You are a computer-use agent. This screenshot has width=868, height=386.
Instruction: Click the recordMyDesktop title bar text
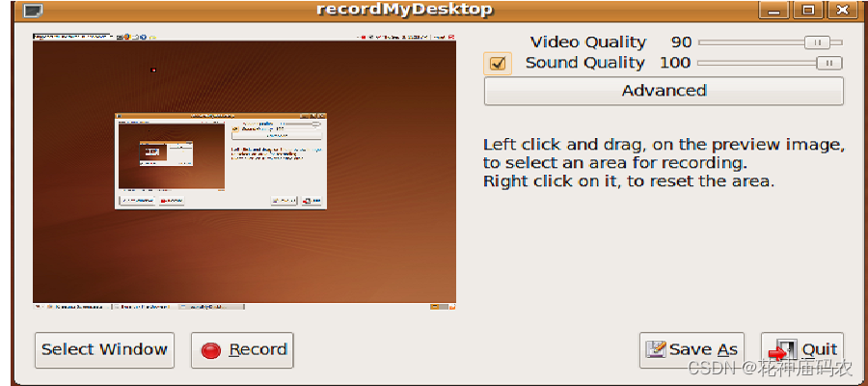tap(405, 10)
